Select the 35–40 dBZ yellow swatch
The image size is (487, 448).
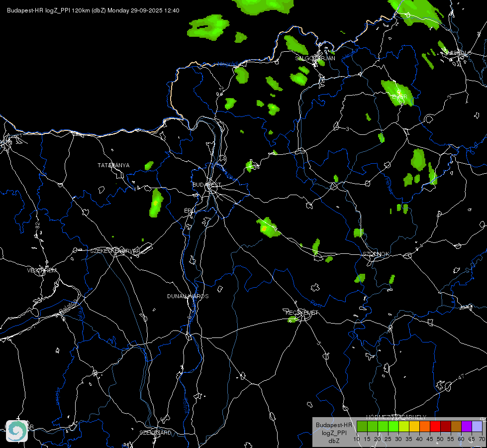[414, 426]
